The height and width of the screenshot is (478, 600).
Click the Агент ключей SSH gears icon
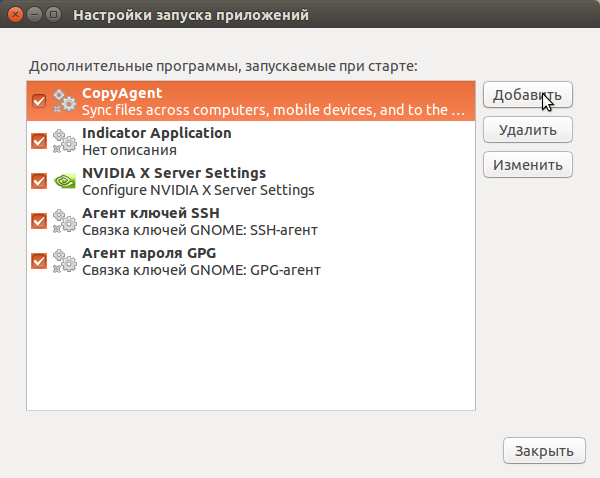pyautogui.click(x=65, y=221)
